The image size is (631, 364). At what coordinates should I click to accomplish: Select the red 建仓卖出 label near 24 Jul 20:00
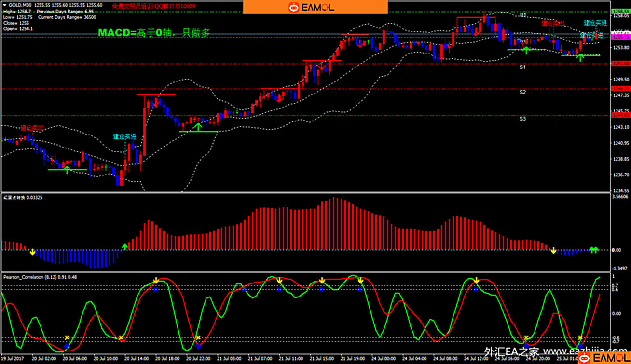click(553, 23)
